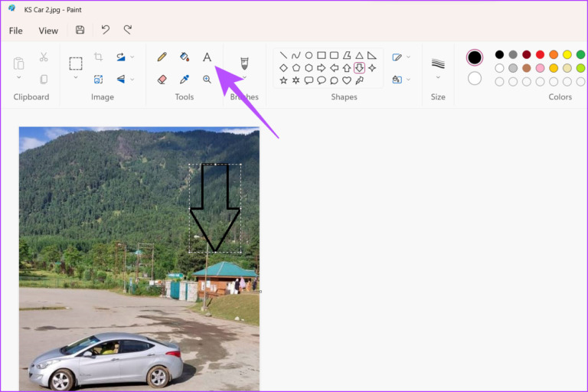This screenshot has width=588, height=392.
Task: Pick the Up arrow shape
Action: pyautogui.click(x=347, y=68)
